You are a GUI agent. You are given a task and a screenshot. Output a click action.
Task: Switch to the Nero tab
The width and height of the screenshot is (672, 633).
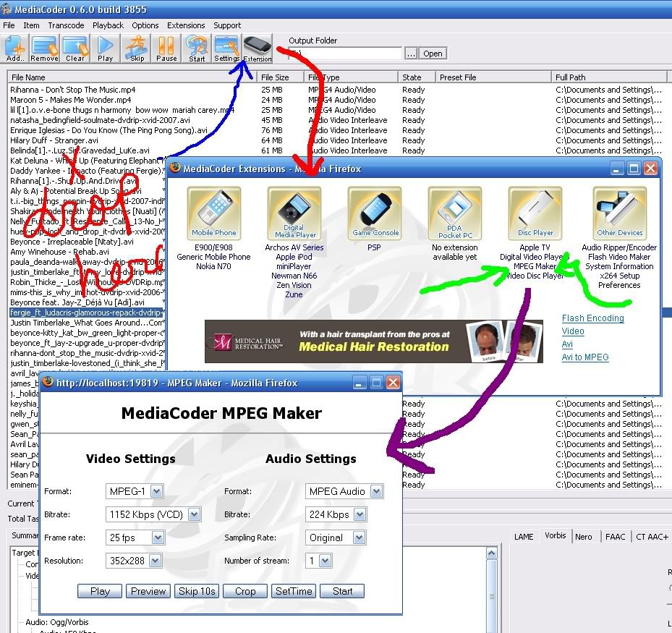[584, 537]
